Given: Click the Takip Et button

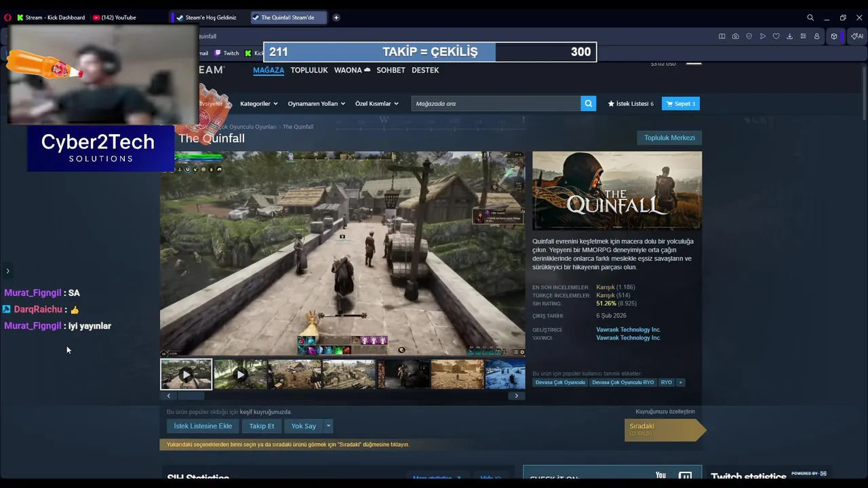Looking at the screenshot, I should tap(262, 426).
